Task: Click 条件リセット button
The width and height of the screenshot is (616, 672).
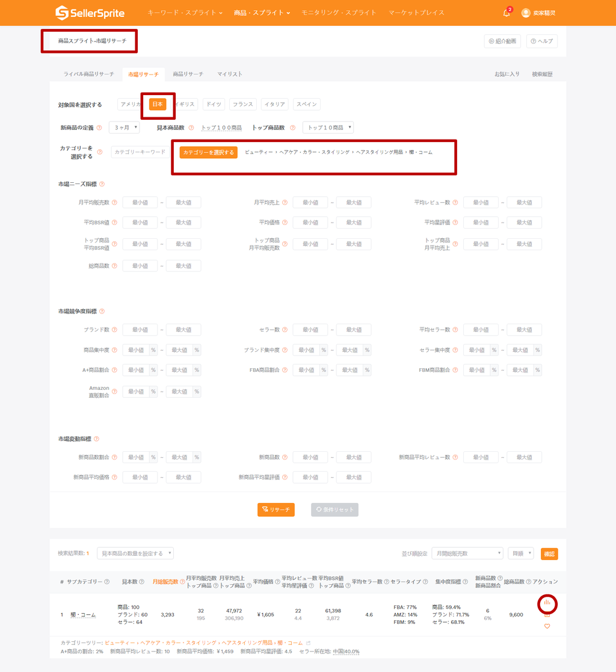Action: (335, 510)
